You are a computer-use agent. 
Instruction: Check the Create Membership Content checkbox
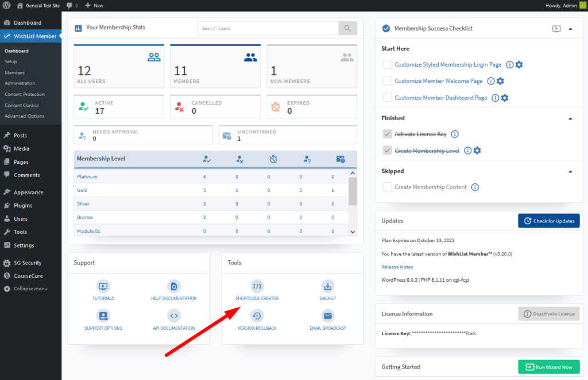click(x=388, y=187)
